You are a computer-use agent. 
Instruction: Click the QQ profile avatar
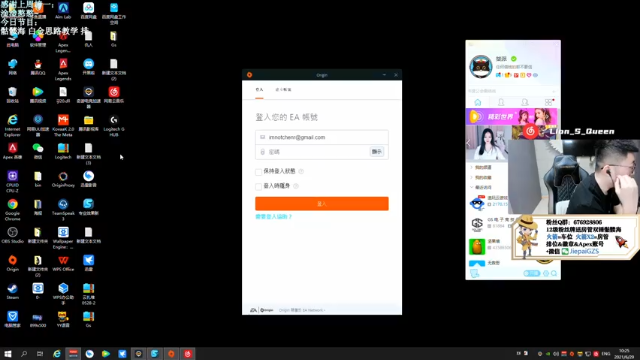(481, 66)
